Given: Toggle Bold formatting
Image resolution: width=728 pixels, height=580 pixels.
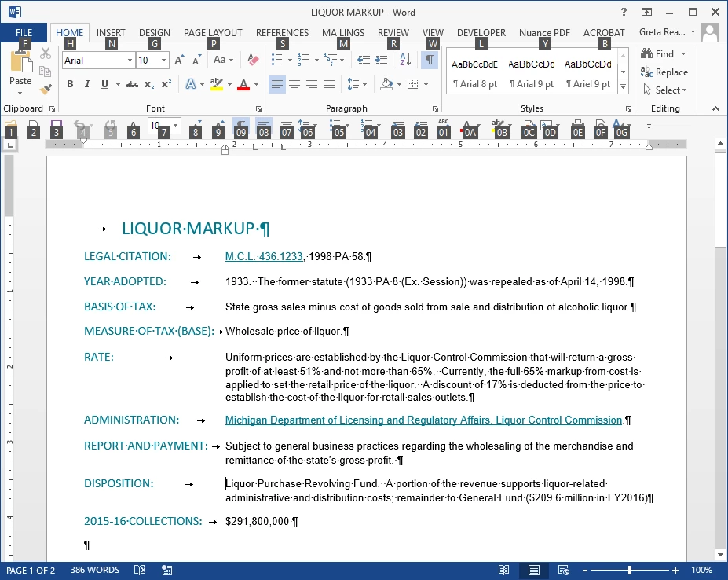Looking at the screenshot, I should coord(70,84).
